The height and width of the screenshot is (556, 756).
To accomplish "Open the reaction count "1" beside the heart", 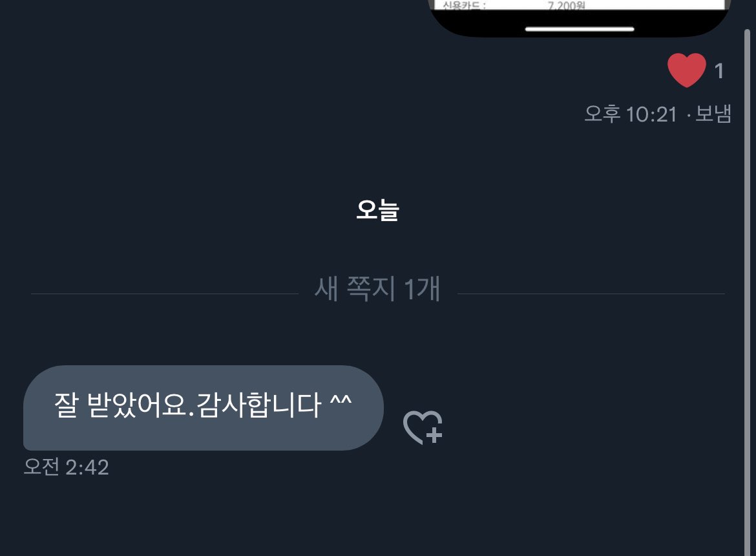I will pyautogui.click(x=719, y=71).
